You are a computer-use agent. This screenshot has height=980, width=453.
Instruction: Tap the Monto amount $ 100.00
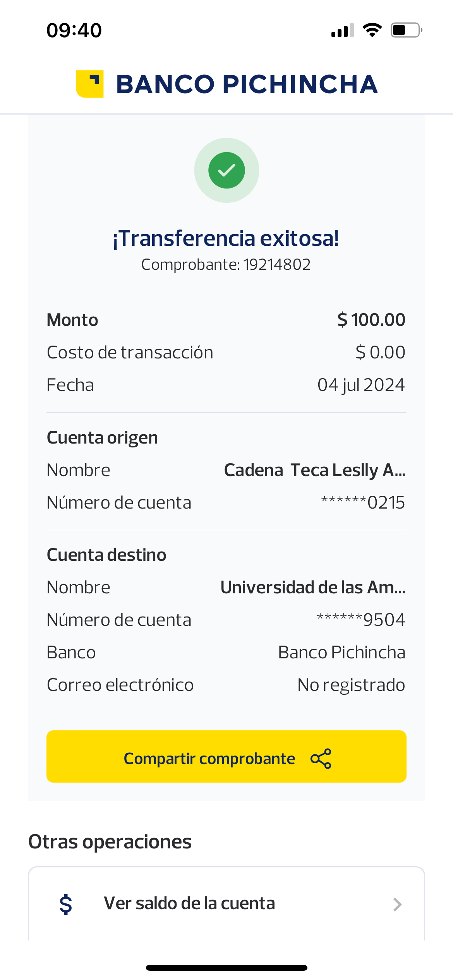pos(371,320)
